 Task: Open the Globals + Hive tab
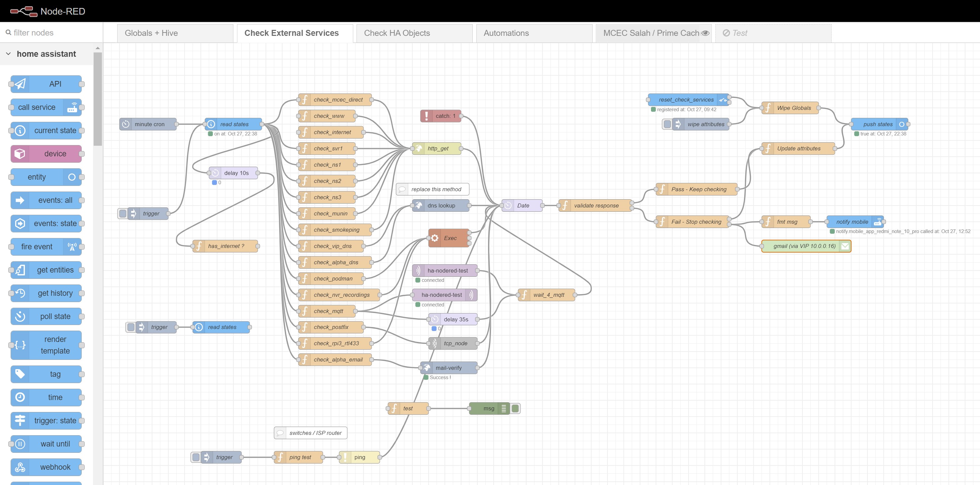point(151,33)
